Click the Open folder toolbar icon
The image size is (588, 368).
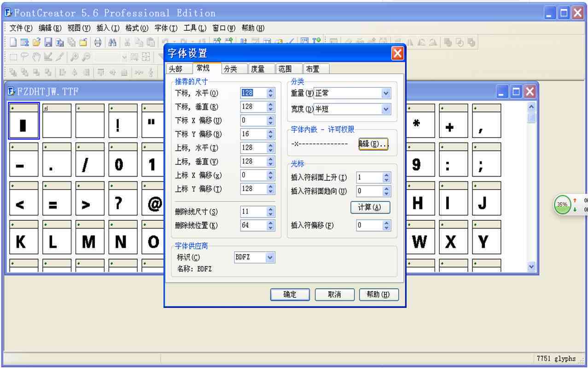(37, 42)
